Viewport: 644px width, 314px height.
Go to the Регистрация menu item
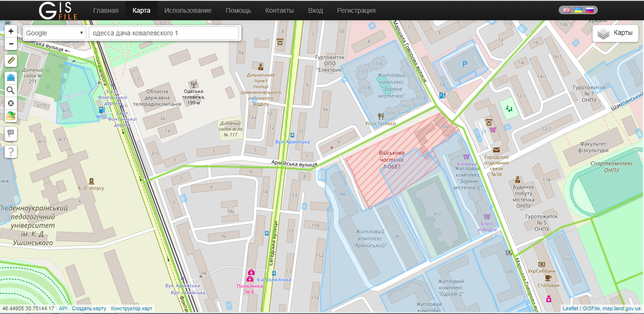[x=356, y=10]
